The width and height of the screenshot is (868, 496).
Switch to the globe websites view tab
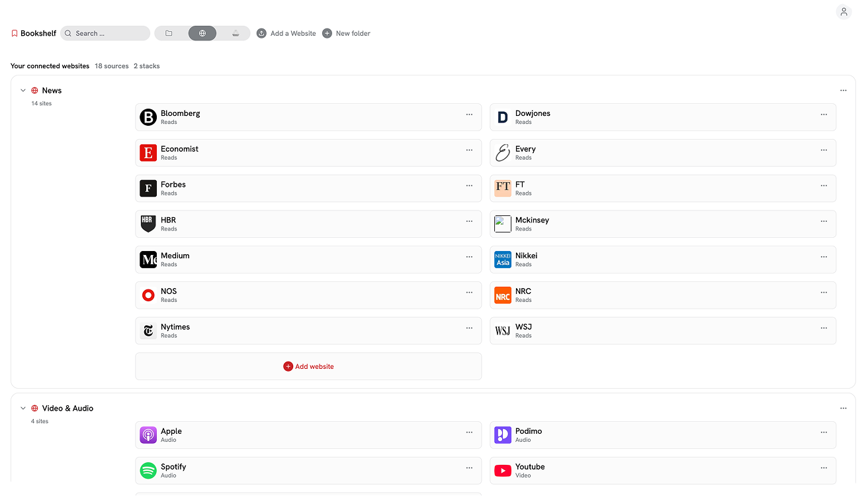pyautogui.click(x=202, y=33)
